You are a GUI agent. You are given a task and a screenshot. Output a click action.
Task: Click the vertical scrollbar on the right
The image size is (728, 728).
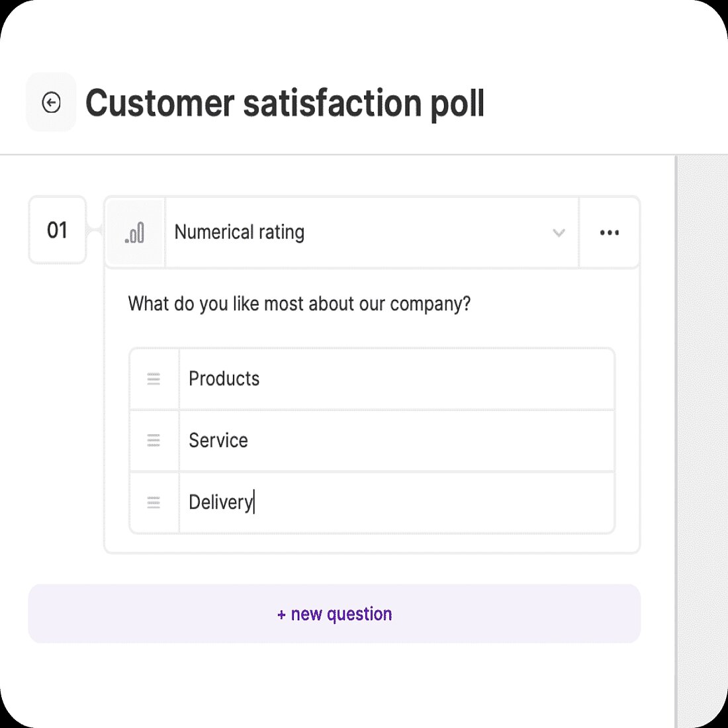702,397
